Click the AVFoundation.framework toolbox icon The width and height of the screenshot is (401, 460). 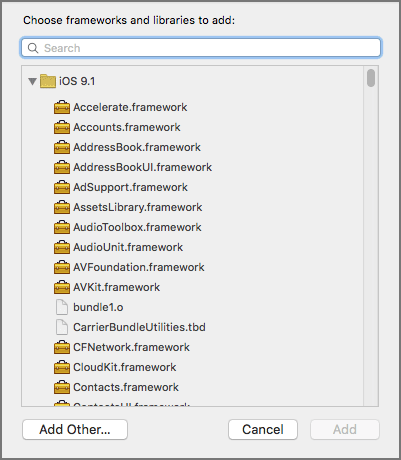(62, 267)
